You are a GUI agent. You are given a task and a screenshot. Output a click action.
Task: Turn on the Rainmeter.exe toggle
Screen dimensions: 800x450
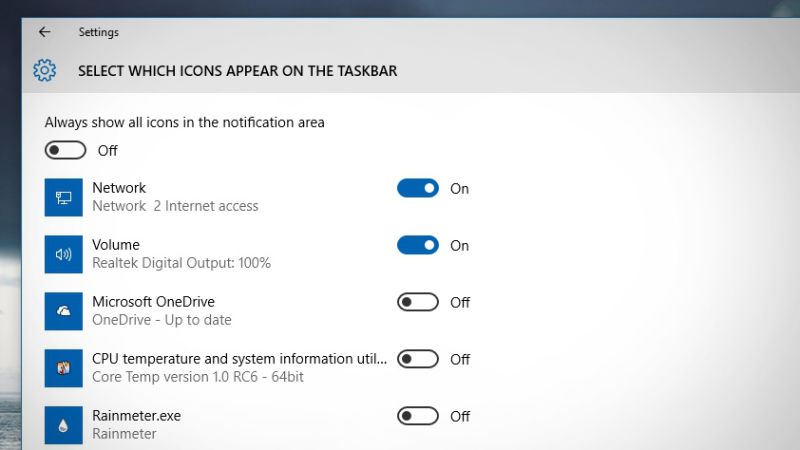coord(418,416)
